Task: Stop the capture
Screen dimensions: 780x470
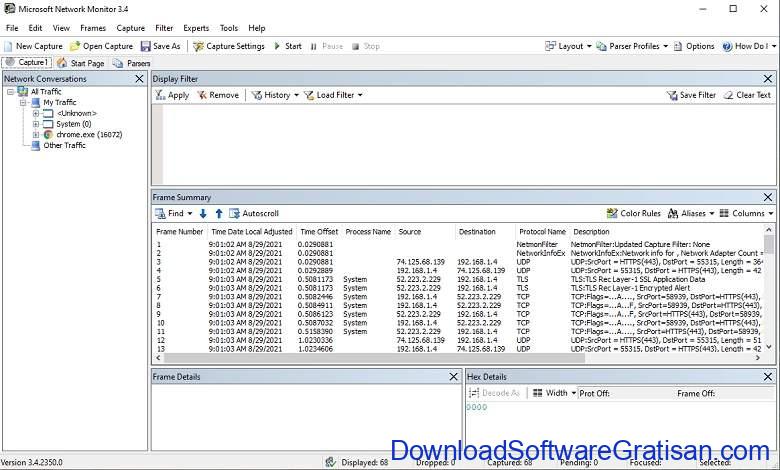Action: (x=366, y=46)
